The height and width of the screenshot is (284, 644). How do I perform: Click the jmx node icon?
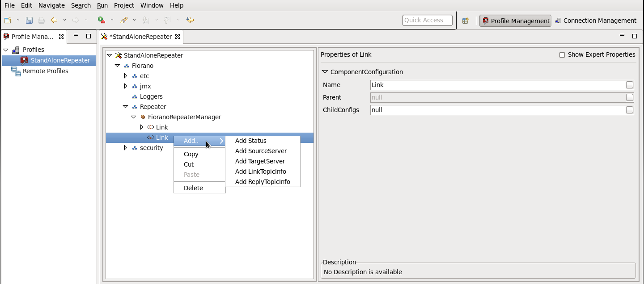tap(135, 86)
